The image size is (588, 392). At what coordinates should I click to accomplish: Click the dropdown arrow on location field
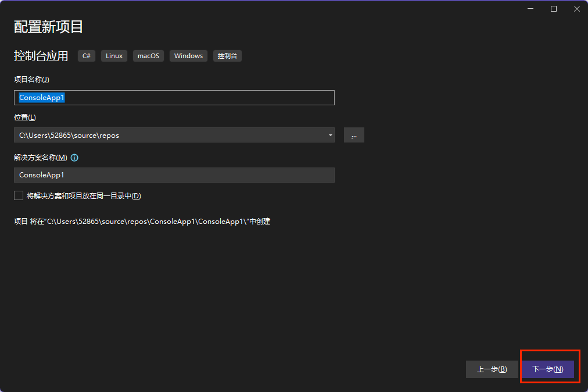pyautogui.click(x=331, y=135)
